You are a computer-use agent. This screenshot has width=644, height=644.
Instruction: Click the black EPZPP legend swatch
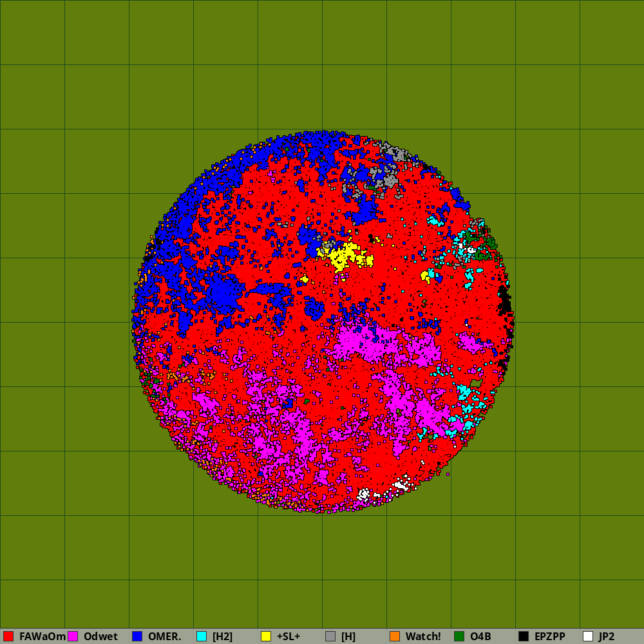(524, 636)
